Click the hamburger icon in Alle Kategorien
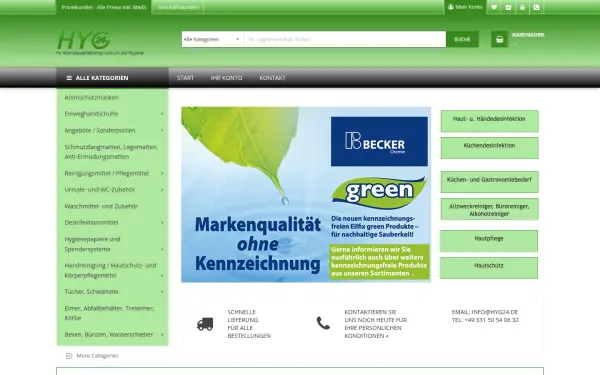This screenshot has height=375, width=600. (x=69, y=78)
